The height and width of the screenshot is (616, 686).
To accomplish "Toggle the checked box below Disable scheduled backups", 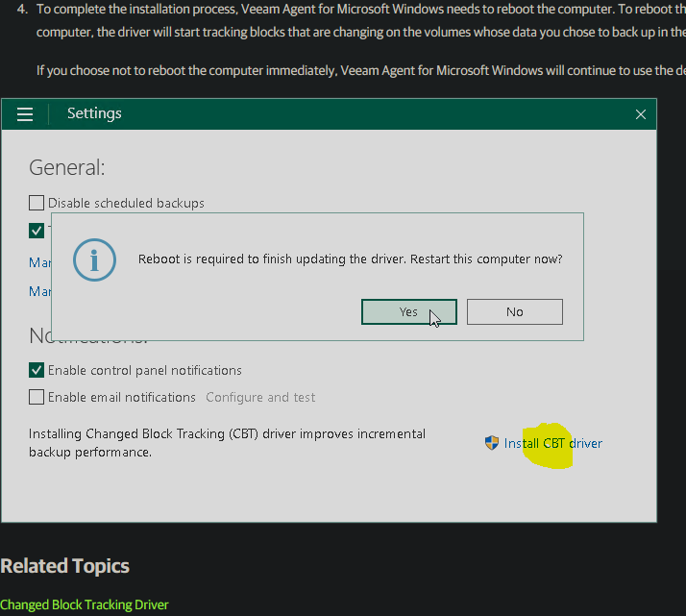I will pos(37,230).
